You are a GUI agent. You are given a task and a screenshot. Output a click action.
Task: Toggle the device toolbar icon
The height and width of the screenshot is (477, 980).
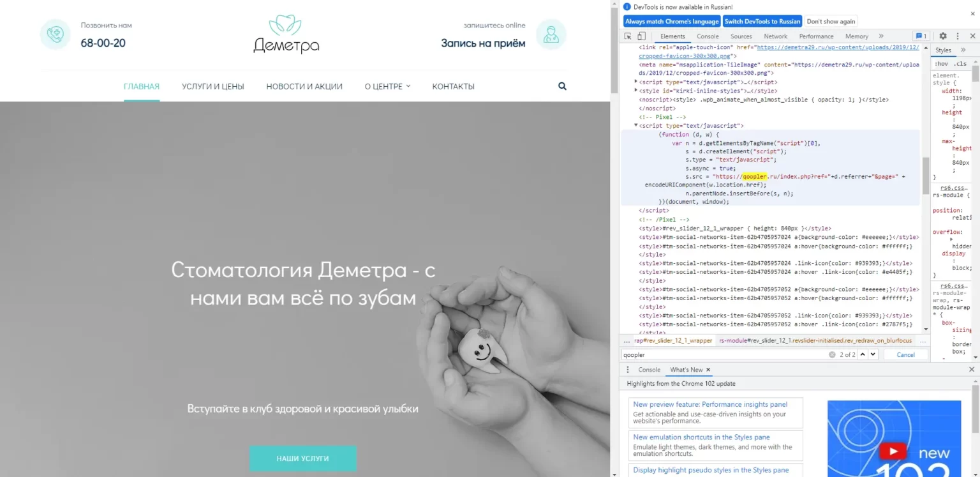tap(641, 36)
